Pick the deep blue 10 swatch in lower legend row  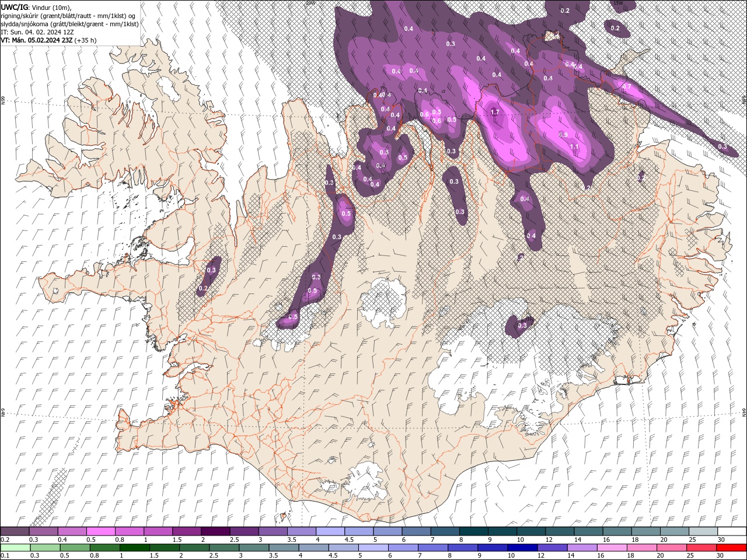(522, 548)
